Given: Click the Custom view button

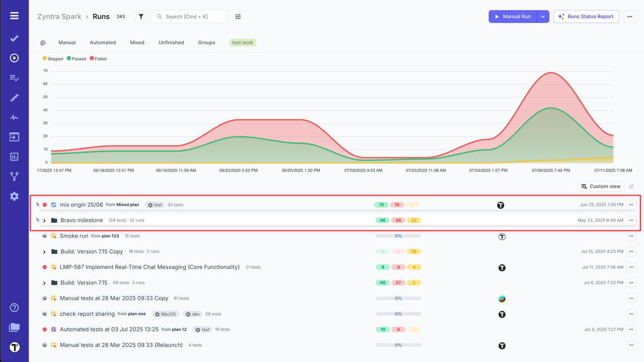Looking at the screenshot, I should 601,187.
